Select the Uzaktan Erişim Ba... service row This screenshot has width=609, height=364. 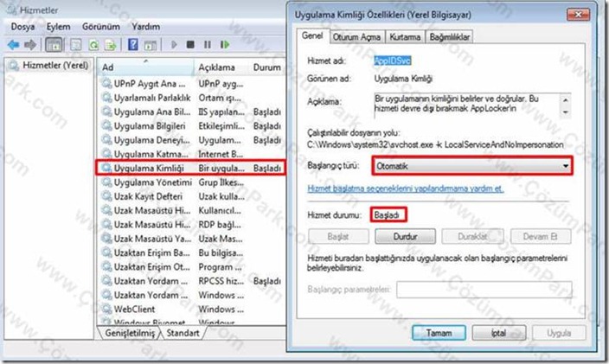point(190,252)
